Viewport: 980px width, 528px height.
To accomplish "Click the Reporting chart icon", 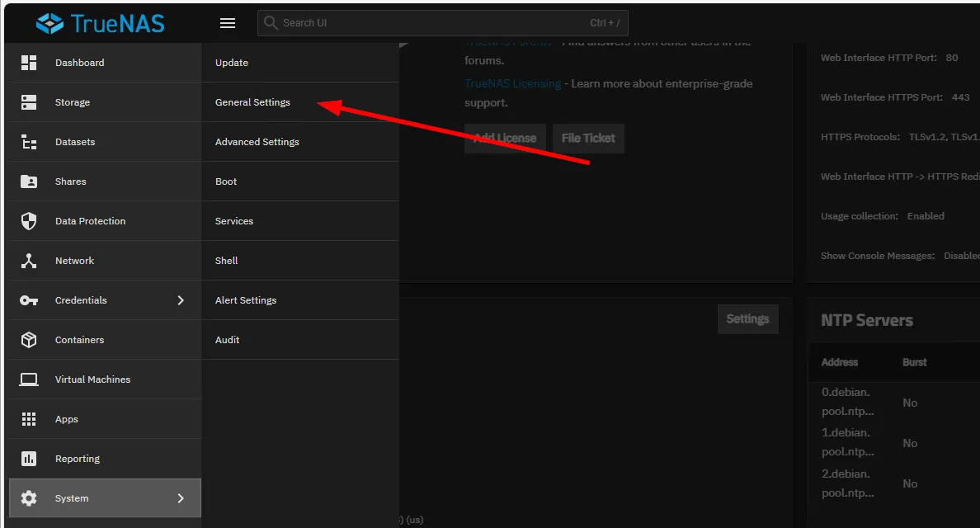I will click(29, 459).
